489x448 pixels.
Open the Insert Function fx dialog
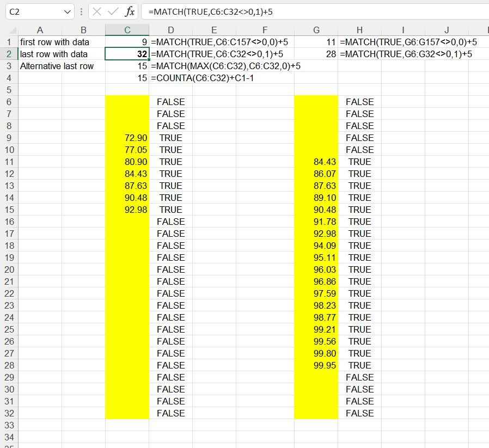(130, 11)
